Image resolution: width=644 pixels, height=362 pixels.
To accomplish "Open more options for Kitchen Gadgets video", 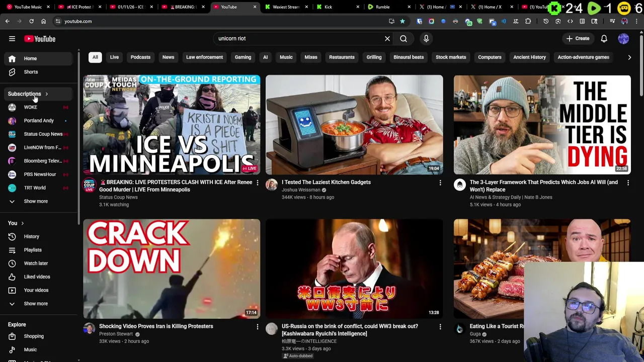I will coord(440,183).
